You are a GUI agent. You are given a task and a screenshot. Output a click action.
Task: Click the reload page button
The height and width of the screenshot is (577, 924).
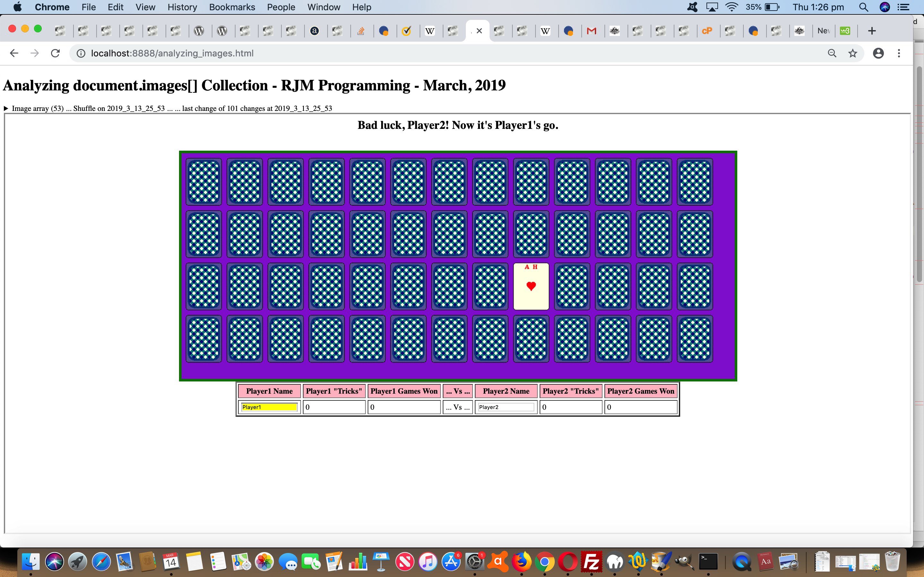(x=56, y=53)
